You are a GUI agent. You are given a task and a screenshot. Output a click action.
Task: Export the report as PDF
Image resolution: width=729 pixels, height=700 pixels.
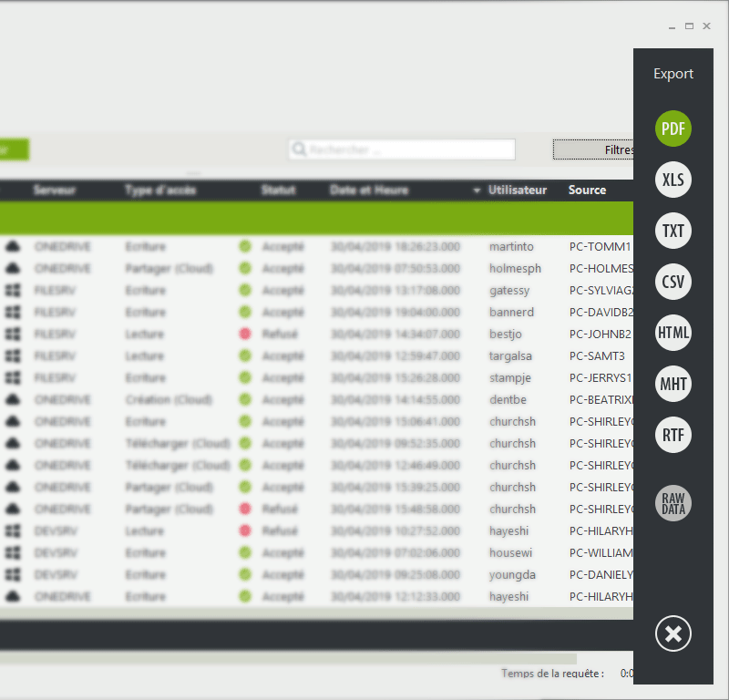coord(673,129)
